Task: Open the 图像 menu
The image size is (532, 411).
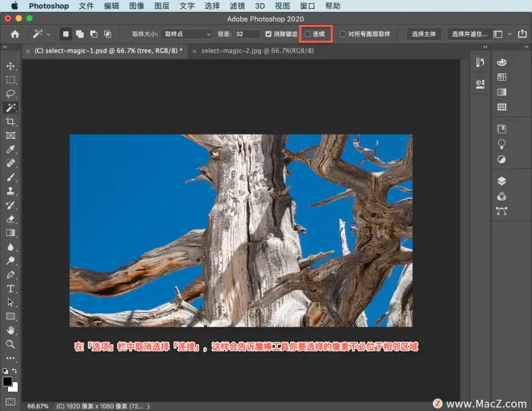Action: click(137, 6)
